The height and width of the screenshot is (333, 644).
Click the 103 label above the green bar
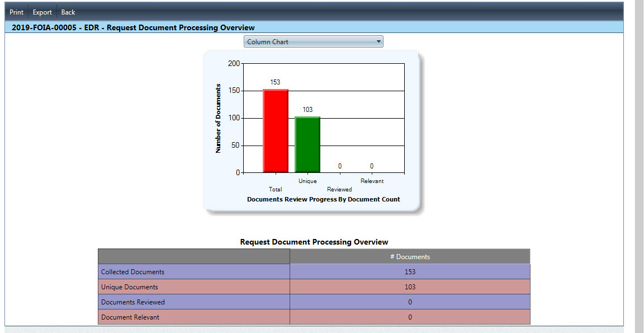307,110
